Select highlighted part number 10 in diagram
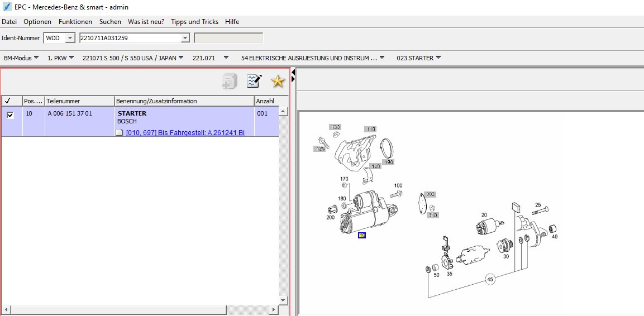The width and height of the screenshot is (644, 316). 362,236
